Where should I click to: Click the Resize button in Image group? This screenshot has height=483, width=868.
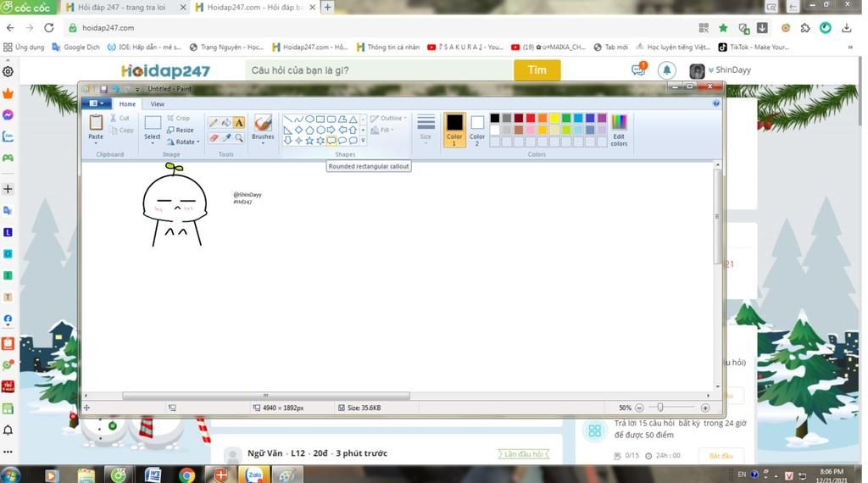181,130
